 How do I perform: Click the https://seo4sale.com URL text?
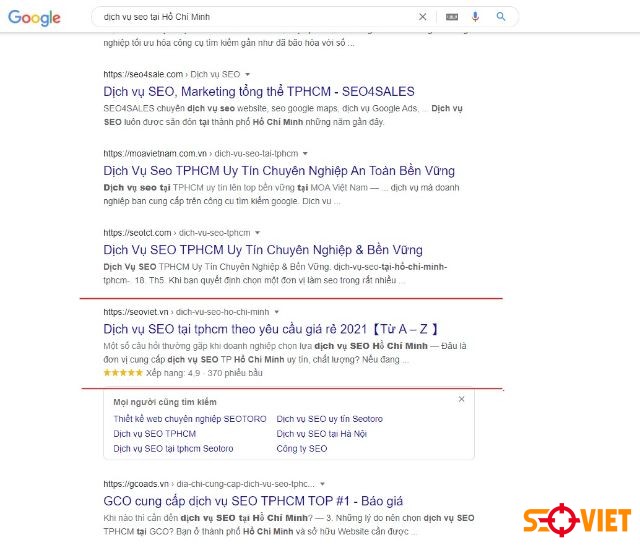coord(143,74)
